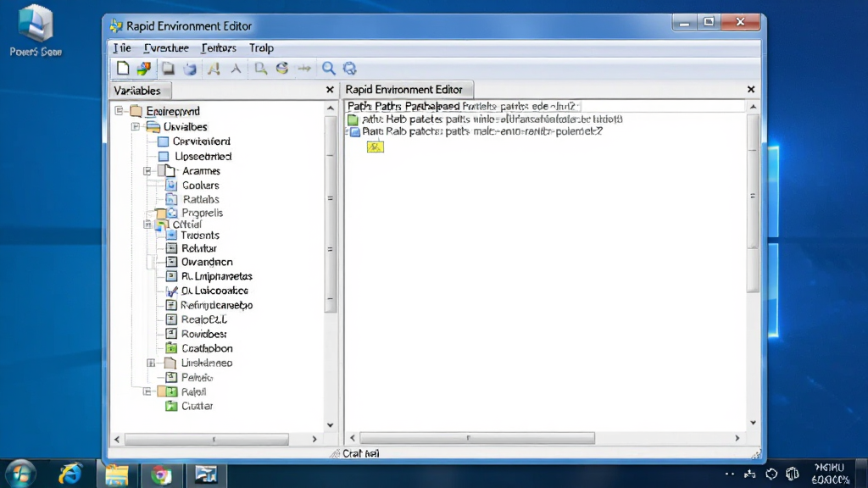The width and height of the screenshot is (868, 488).
Task: Click the blue magnifier search icon
Action: pyautogui.click(x=329, y=69)
